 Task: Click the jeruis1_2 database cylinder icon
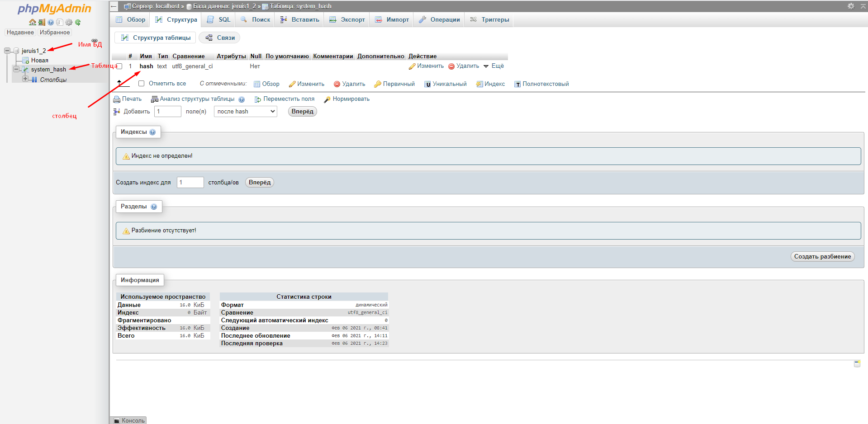point(16,51)
